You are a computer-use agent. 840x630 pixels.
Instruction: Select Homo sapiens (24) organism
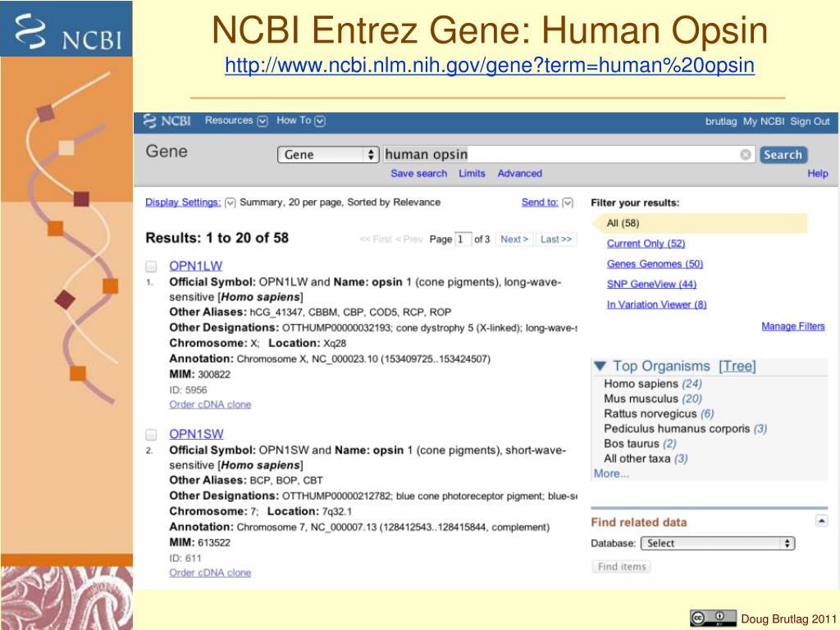click(652, 384)
